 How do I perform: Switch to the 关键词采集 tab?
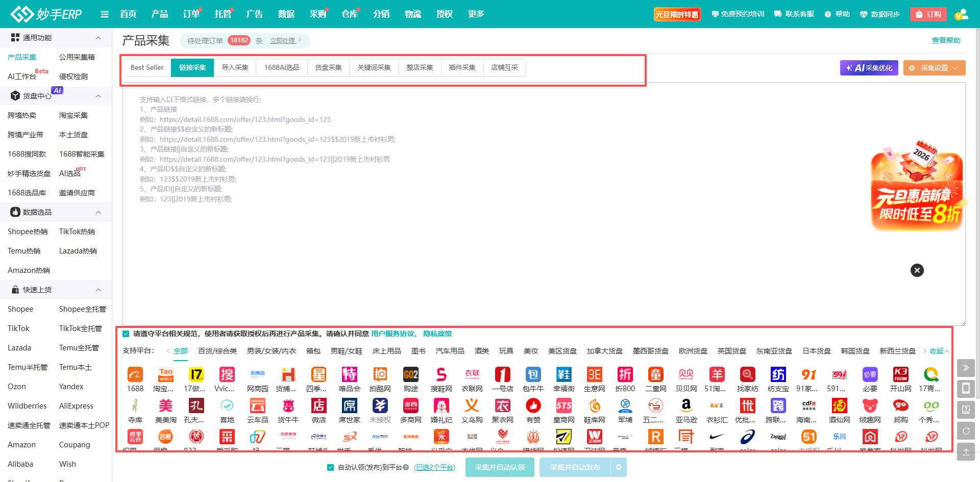click(x=374, y=67)
